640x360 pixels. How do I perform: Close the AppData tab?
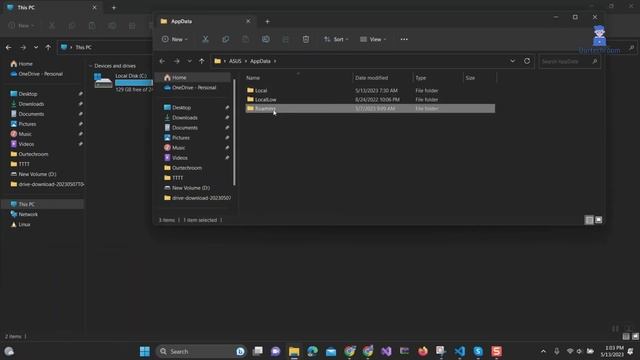click(x=248, y=21)
